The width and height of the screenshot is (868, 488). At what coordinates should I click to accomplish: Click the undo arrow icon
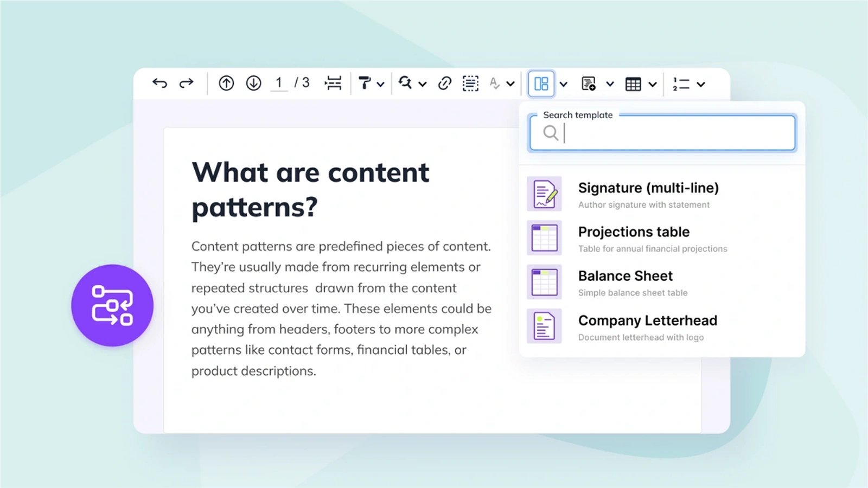tap(159, 83)
